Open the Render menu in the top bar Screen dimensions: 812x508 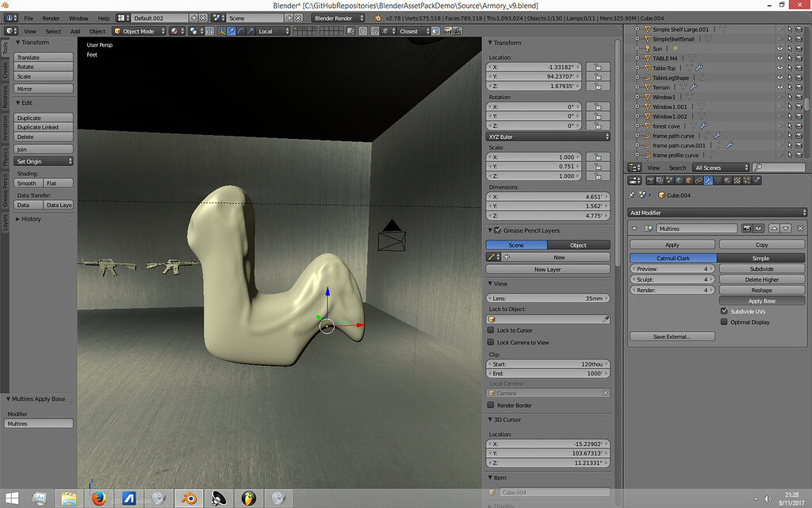(x=51, y=17)
